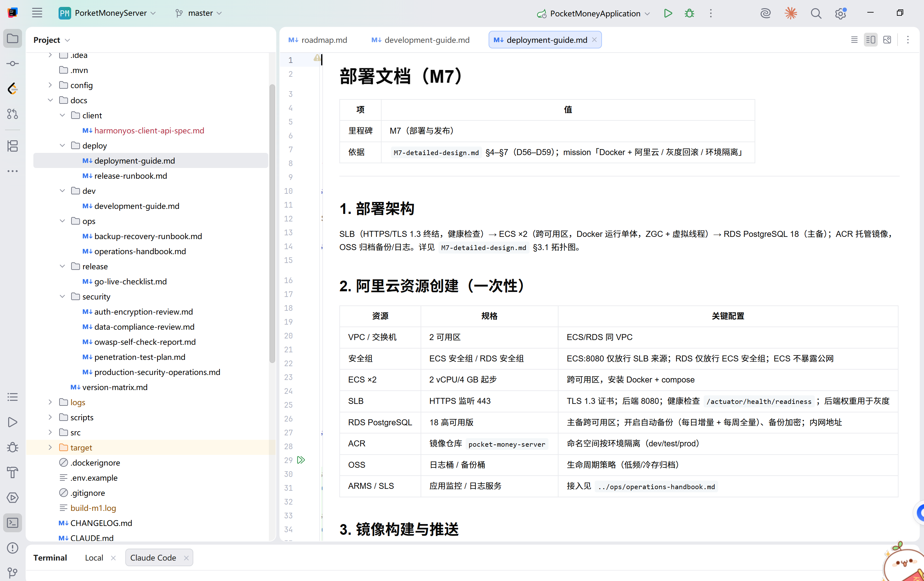924x581 pixels.
Task: Open the Terminal tool window icon
Action: click(x=13, y=523)
